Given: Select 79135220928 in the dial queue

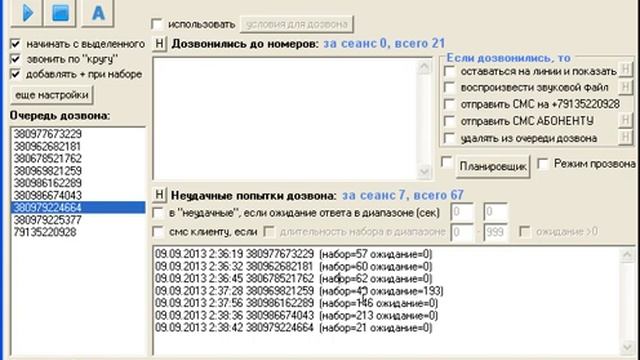Looking at the screenshot, I should tap(78, 232).
